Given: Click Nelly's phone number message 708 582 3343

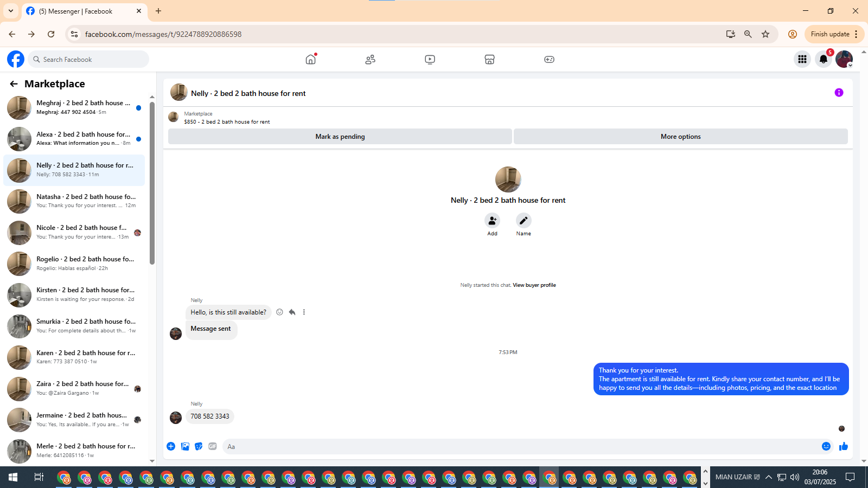Looking at the screenshot, I should point(210,416).
